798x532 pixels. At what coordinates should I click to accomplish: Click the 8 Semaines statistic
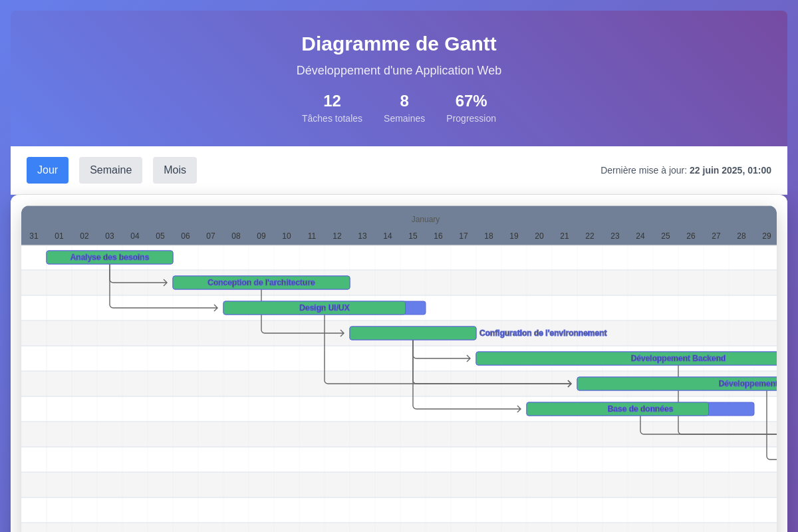(x=404, y=108)
